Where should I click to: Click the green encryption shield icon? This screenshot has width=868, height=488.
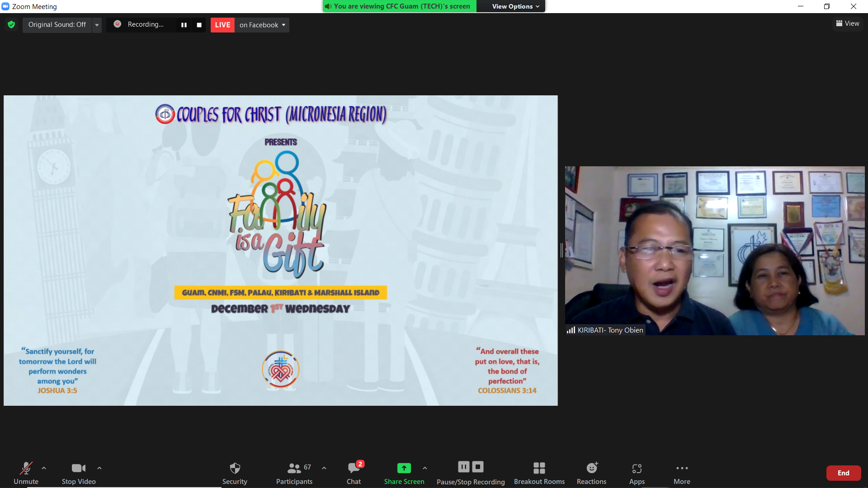[11, 24]
